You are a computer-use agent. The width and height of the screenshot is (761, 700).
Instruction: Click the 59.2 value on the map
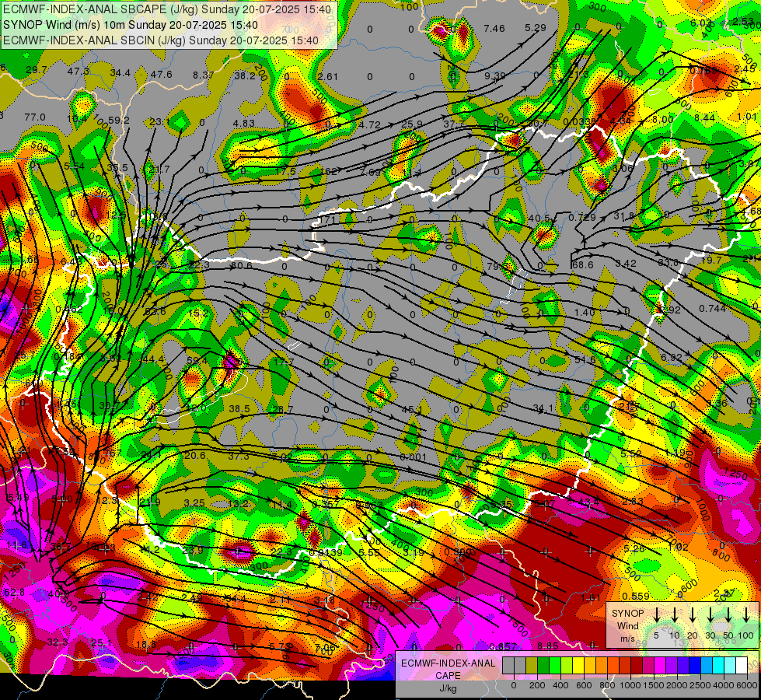click(119, 120)
